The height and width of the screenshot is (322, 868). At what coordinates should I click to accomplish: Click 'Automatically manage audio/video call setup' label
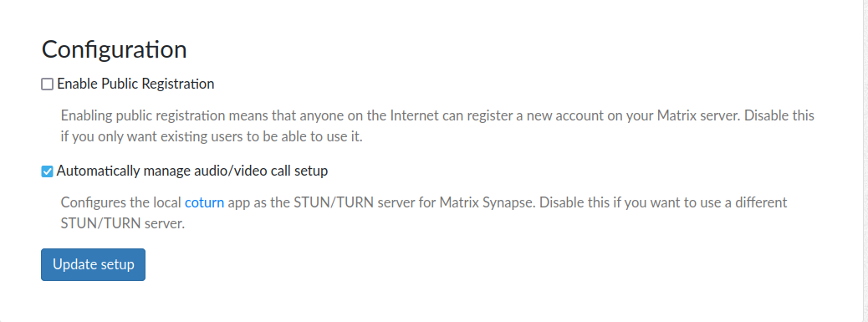click(192, 171)
